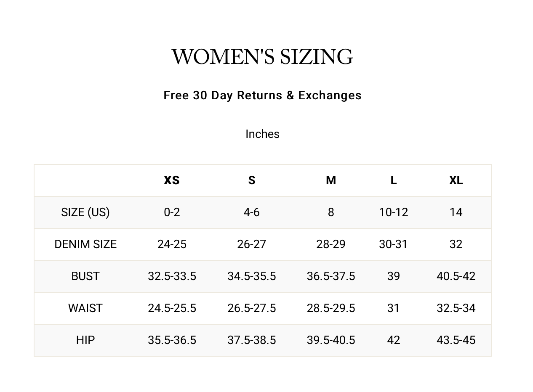The image size is (533, 392).
Task: Click the XS column header
Action: pos(172,180)
